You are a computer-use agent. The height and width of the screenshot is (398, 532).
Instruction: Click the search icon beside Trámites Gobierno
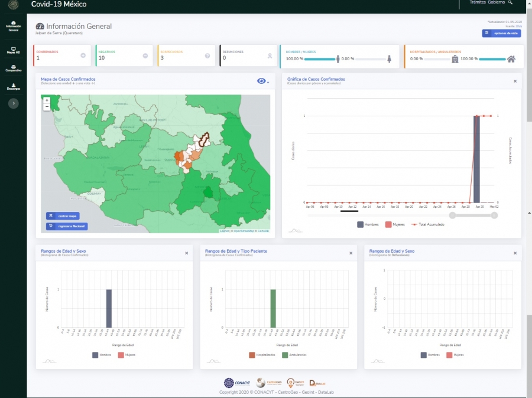tap(511, 2)
